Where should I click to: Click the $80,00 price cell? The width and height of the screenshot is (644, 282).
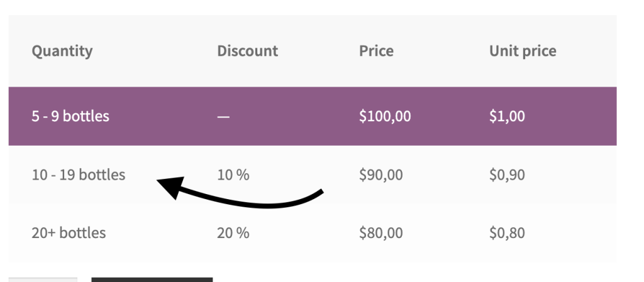(381, 233)
